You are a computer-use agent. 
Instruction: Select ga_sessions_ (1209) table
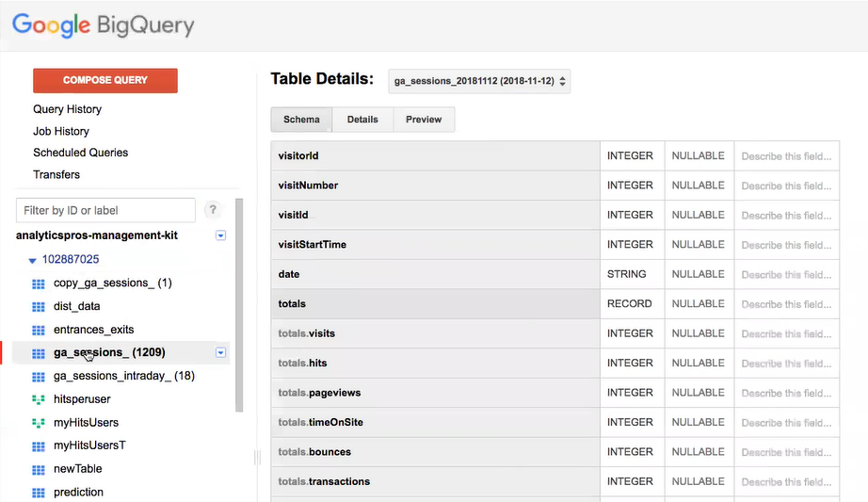tap(109, 352)
